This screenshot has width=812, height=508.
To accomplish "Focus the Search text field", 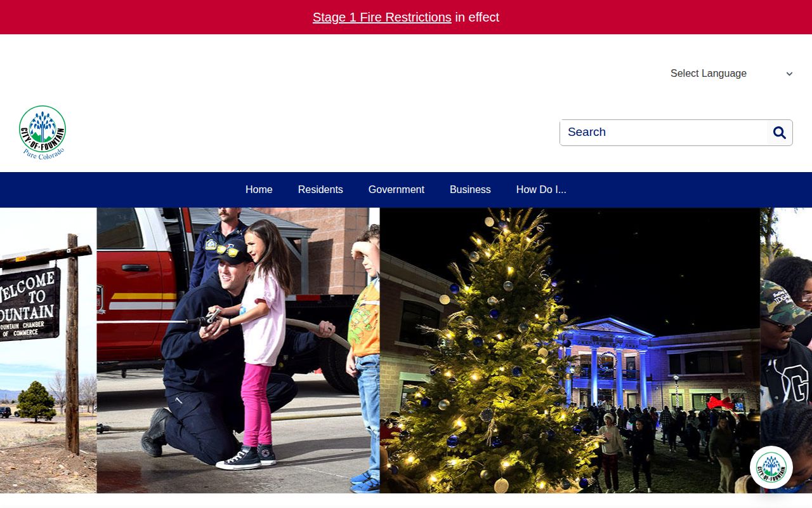I will coord(664,133).
